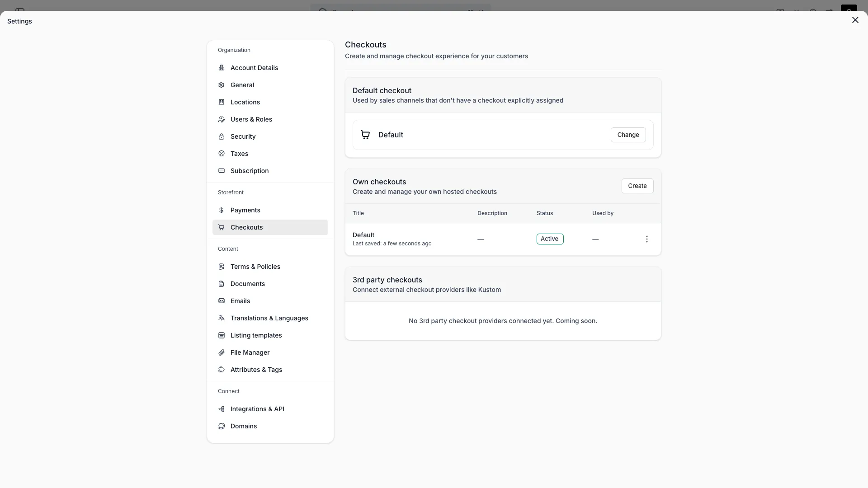Click the Default title in checkouts table
The height and width of the screenshot is (488, 868).
coord(363,235)
